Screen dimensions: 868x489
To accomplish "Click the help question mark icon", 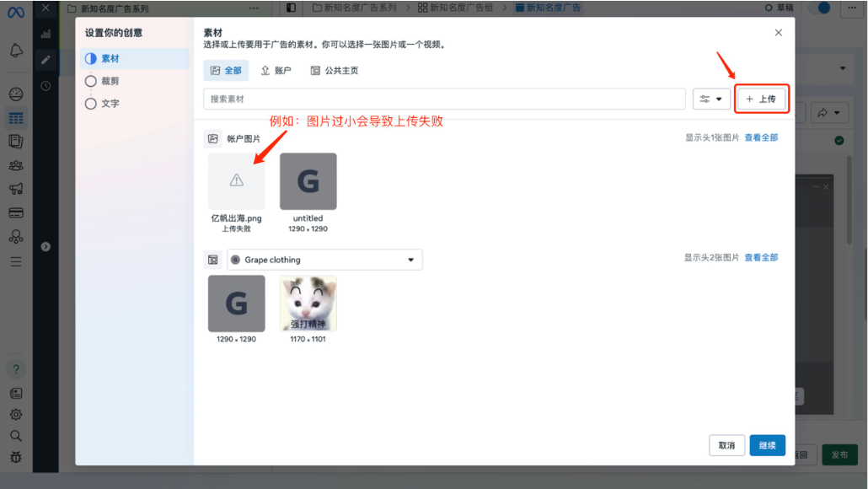I will [x=16, y=369].
